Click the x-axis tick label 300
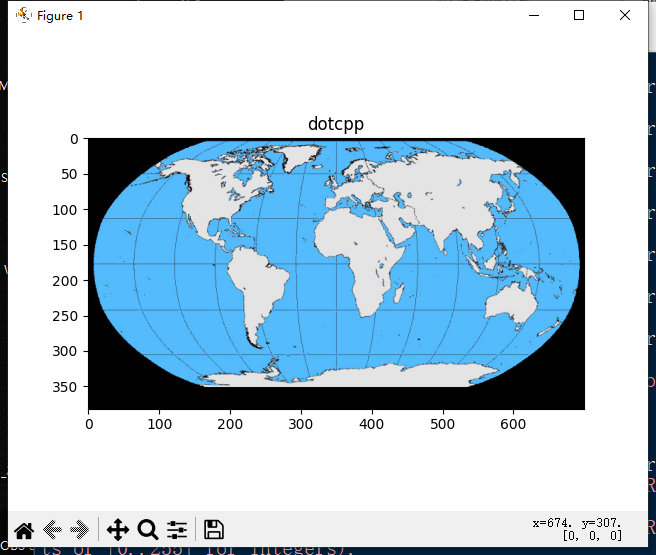The image size is (656, 555). pos(300,425)
